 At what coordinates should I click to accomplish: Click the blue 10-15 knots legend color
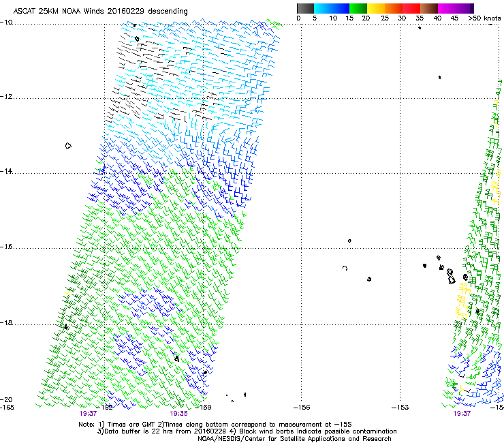click(341, 8)
